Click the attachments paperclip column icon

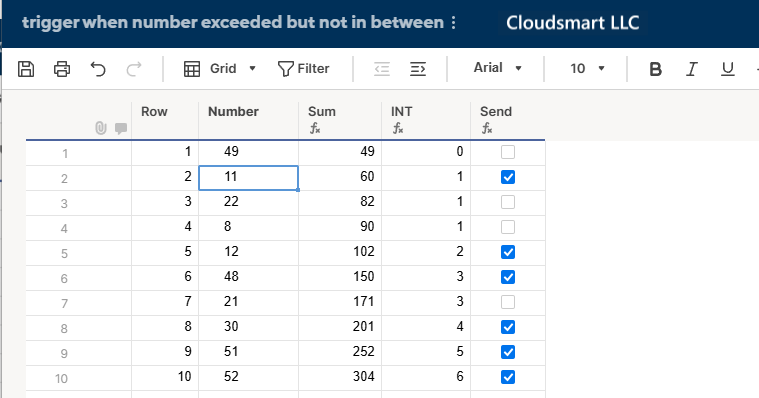click(101, 128)
